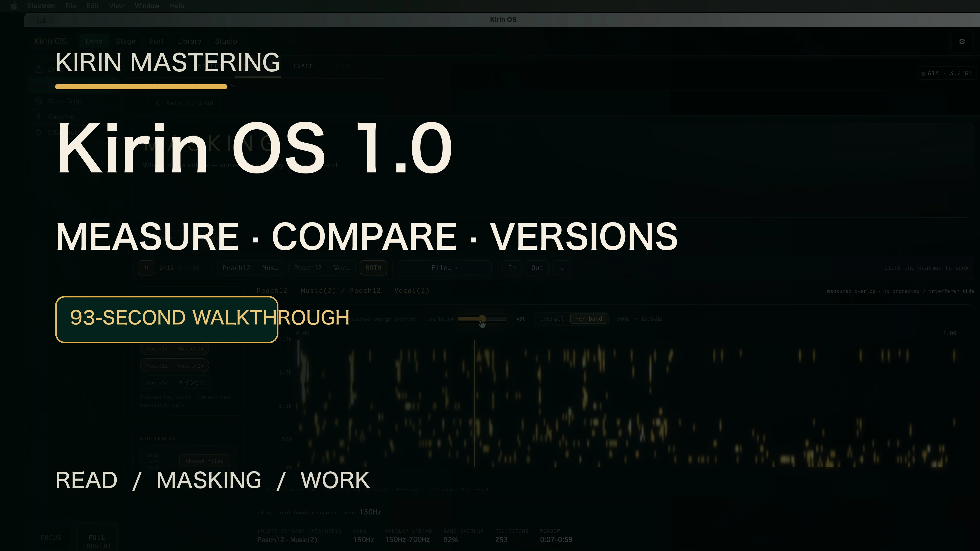Click the 0:16 / 1:00 time readout

coord(180,268)
